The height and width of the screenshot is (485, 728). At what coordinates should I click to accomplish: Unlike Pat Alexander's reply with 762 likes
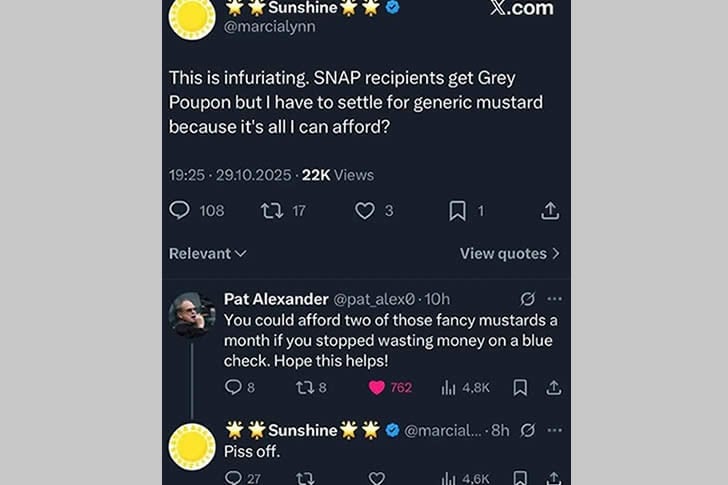click(377, 387)
